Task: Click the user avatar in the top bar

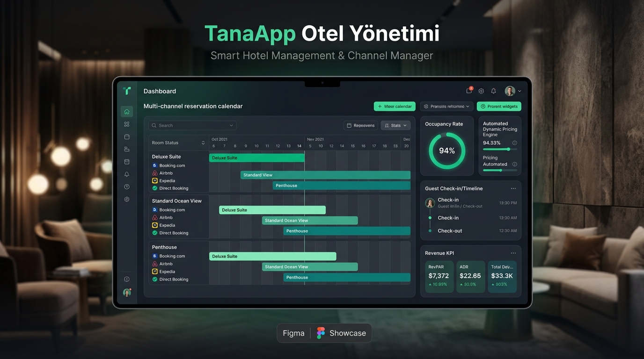Action: pos(510,91)
